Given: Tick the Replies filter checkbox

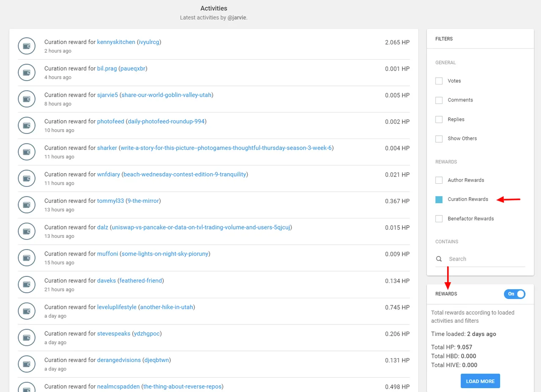Looking at the screenshot, I should coord(439,120).
